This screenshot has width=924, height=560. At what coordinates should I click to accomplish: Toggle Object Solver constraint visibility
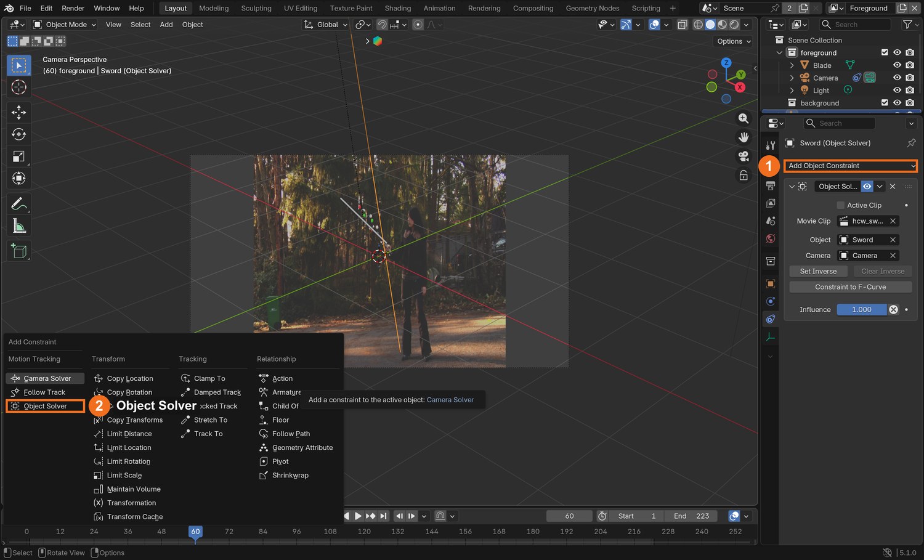[x=867, y=186]
